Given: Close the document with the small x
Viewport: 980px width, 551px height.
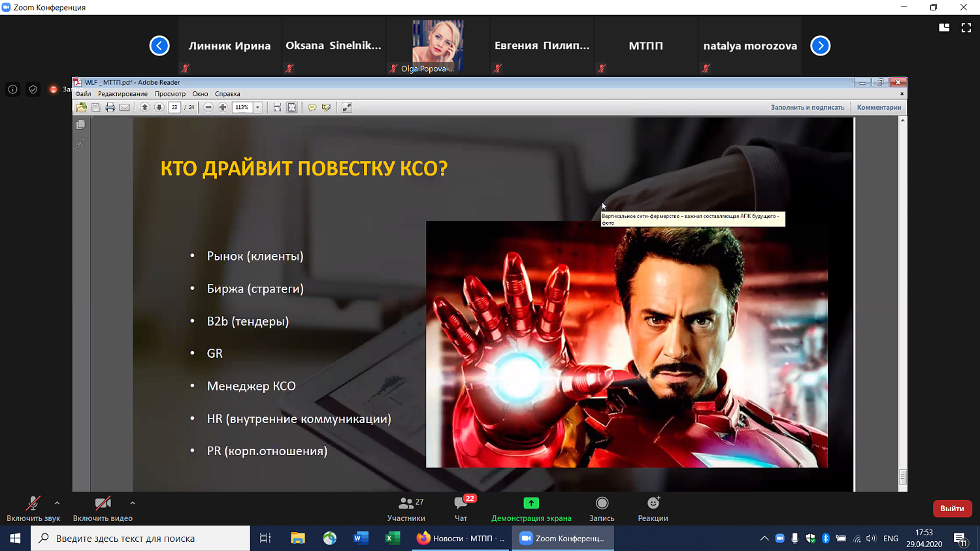Looking at the screenshot, I should click(x=902, y=94).
